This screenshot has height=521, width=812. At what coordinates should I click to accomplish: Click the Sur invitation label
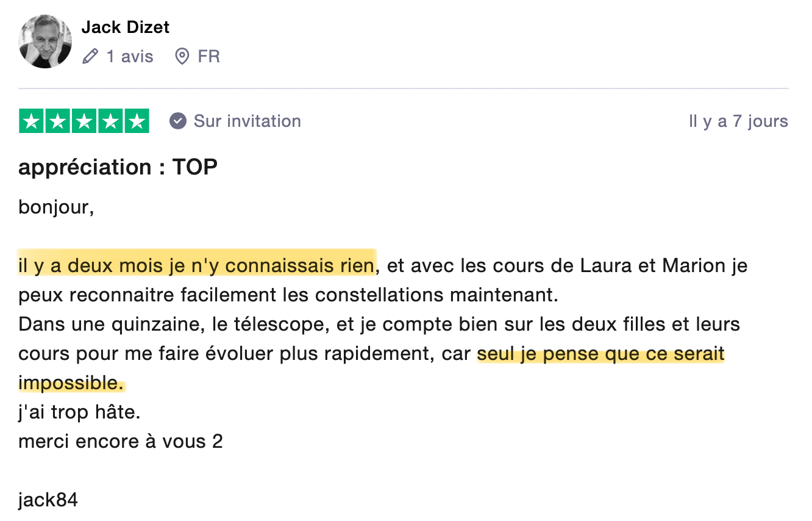pos(247,121)
